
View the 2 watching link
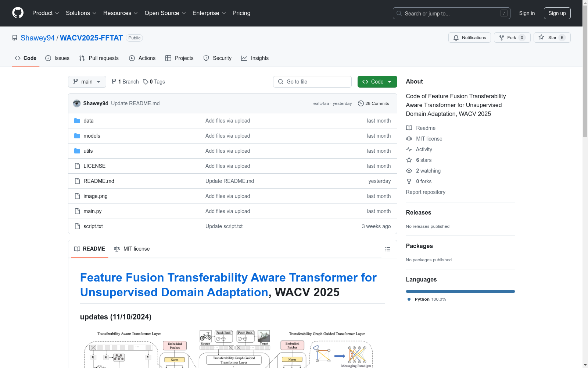[423, 171]
